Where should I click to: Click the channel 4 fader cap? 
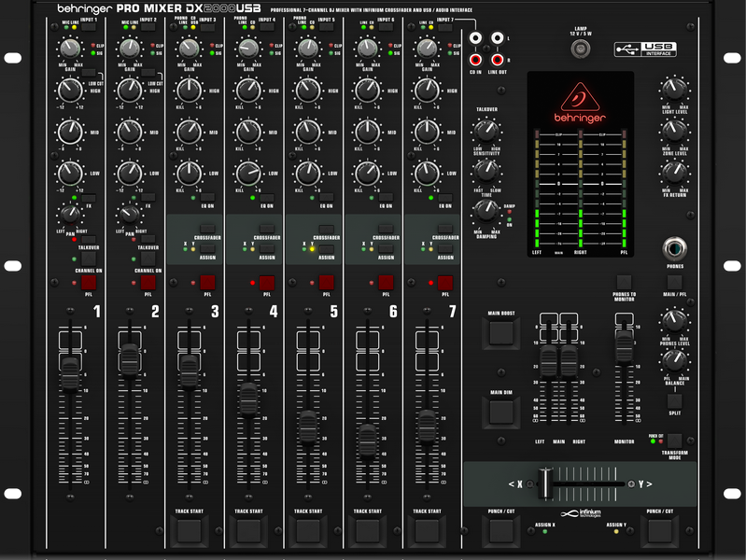click(x=249, y=399)
